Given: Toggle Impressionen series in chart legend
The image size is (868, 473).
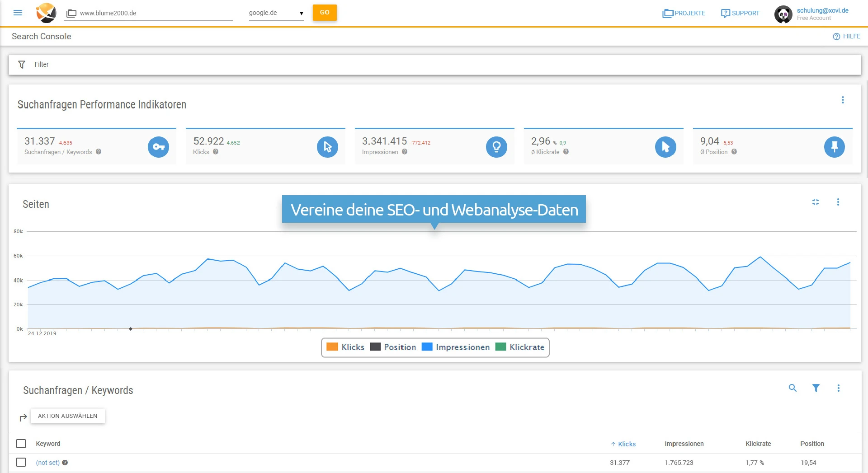Looking at the screenshot, I should coord(456,347).
